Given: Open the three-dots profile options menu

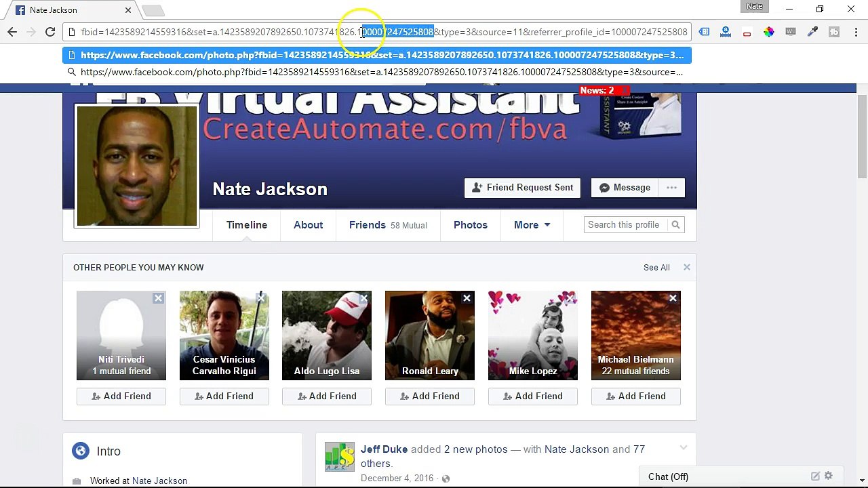Looking at the screenshot, I should point(671,188).
